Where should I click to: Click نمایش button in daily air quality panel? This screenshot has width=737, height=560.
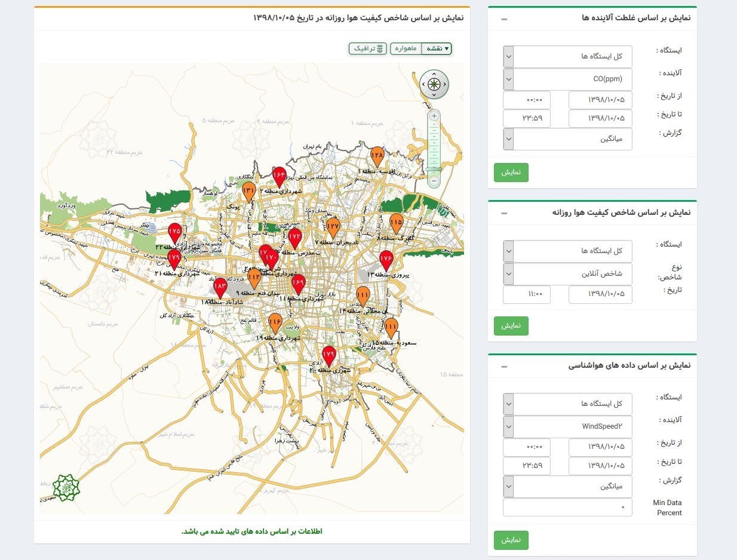pyautogui.click(x=511, y=326)
